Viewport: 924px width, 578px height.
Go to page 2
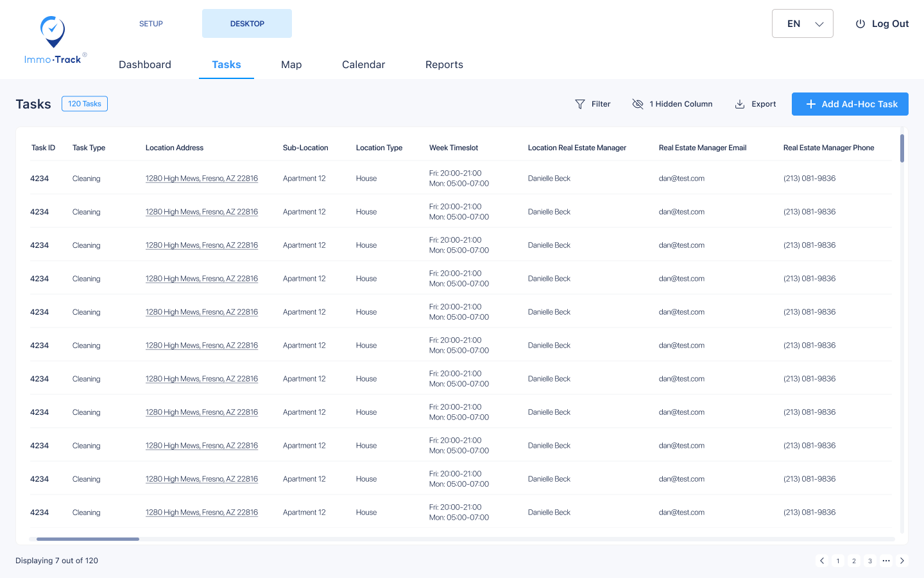tap(854, 561)
